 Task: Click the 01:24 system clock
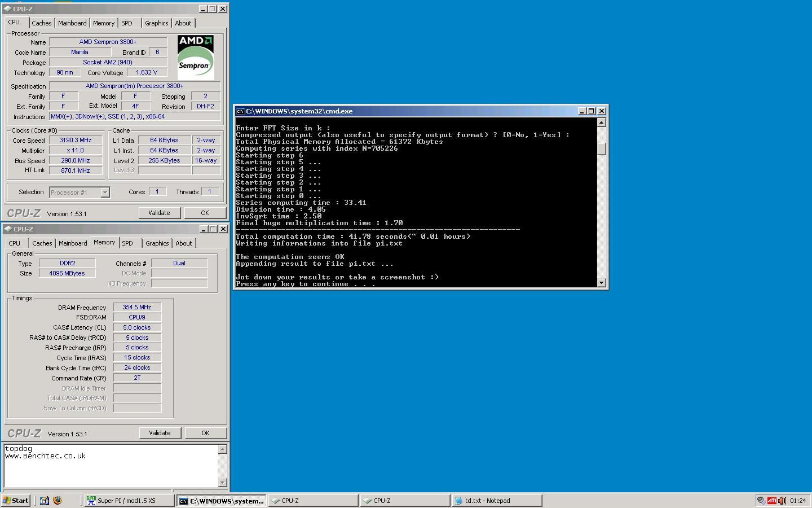[798, 501]
